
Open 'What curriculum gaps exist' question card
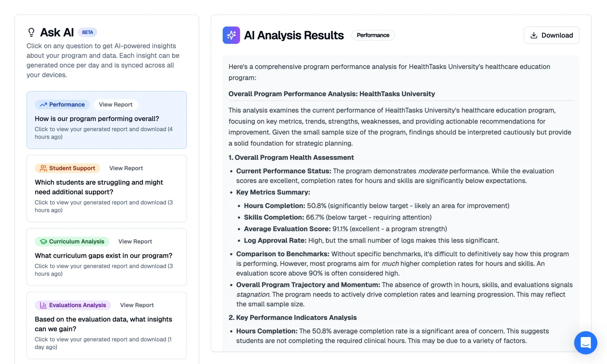[107, 257]
